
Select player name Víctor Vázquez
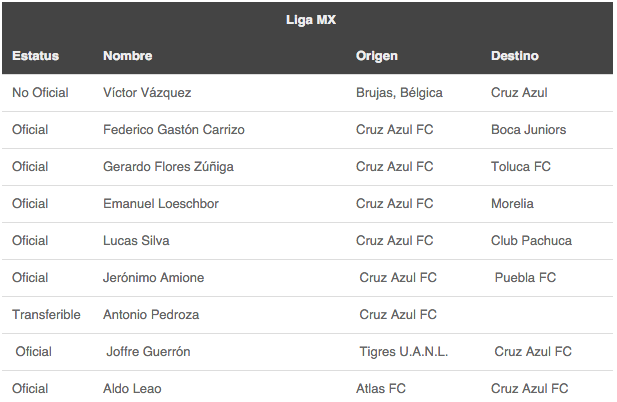(147, 93)
